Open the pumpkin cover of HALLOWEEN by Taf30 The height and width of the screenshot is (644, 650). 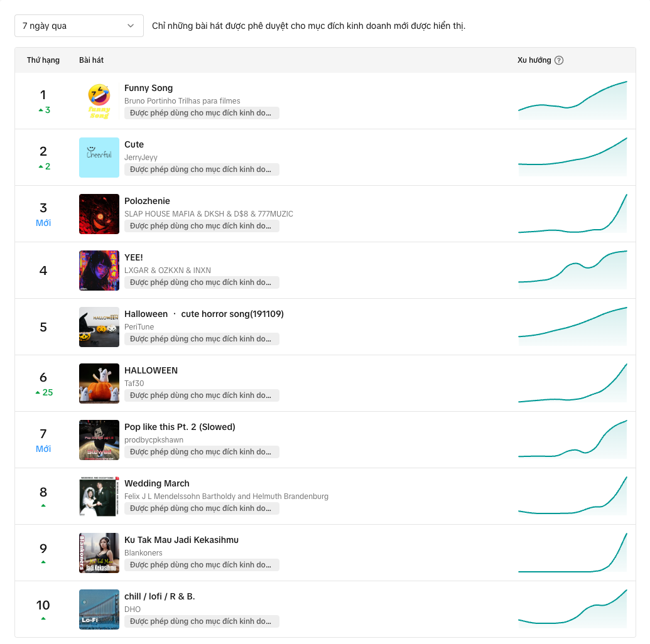tap(99, 384)
